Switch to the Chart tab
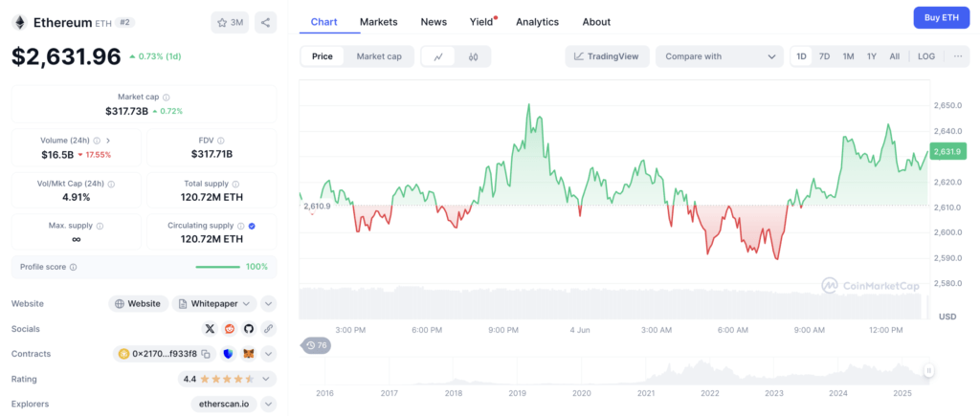The height and width of the screenshot is (416, 980). click(x=323, y=22)
